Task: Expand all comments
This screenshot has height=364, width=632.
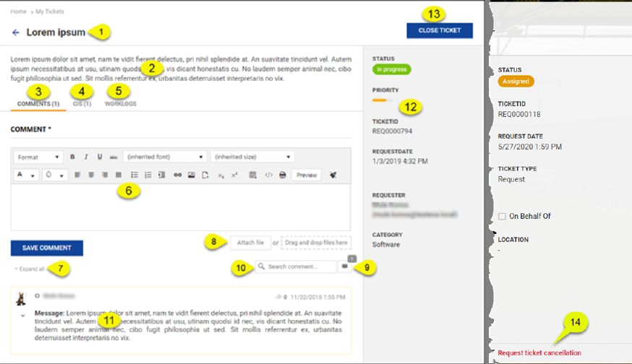Action: click(30, 269)
